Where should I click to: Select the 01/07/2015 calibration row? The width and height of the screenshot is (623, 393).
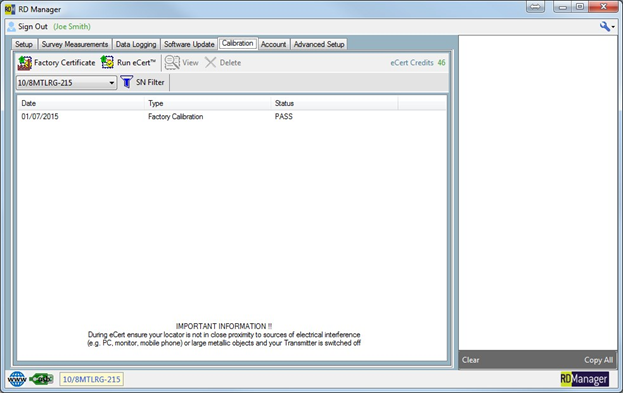[232, 116]
